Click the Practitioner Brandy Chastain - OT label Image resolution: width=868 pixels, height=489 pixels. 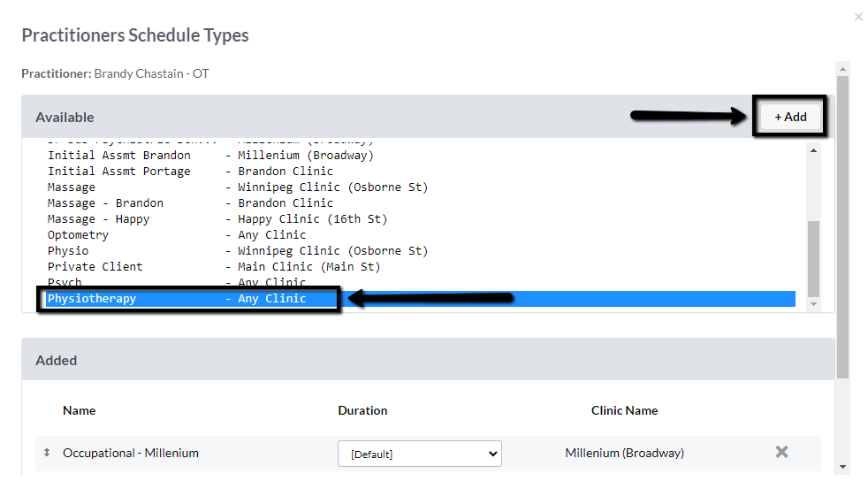point(115,73)
